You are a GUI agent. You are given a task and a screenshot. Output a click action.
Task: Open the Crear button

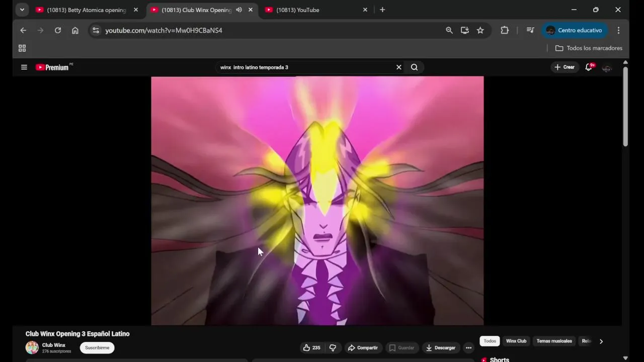tap(564, 67)
